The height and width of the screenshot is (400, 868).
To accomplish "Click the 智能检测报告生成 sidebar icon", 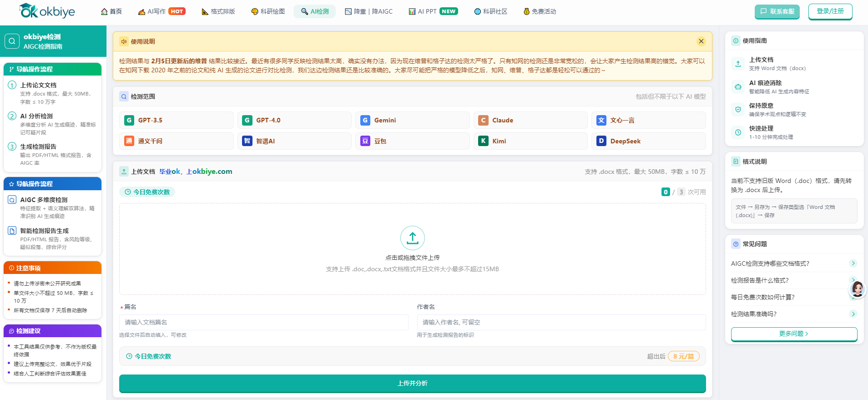I will point(12,231).
